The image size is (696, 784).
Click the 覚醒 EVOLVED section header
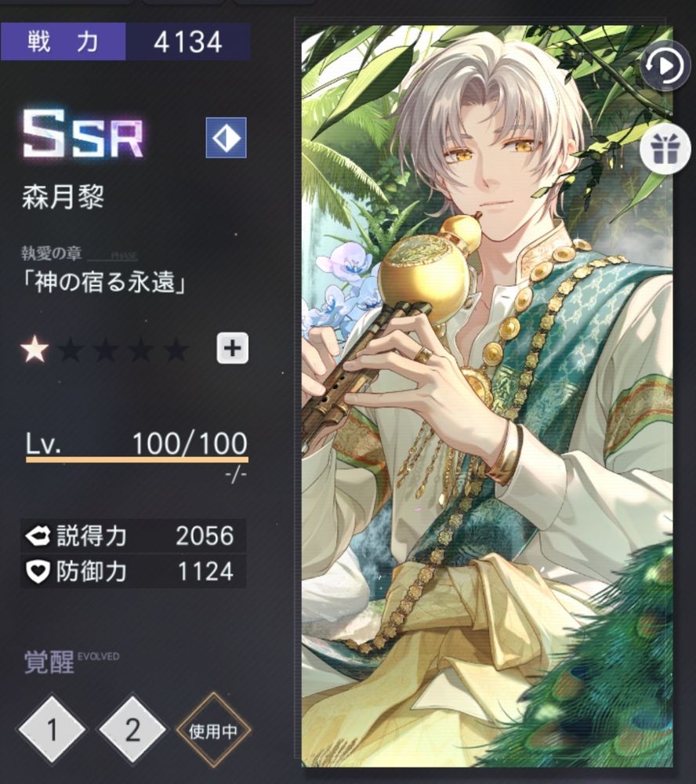click(x=71, y=662)
